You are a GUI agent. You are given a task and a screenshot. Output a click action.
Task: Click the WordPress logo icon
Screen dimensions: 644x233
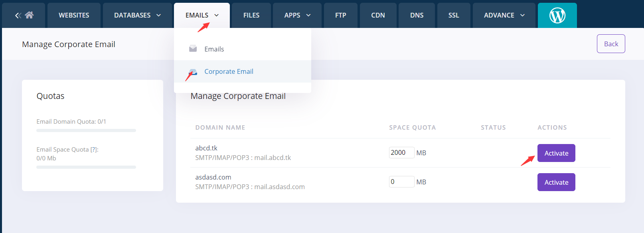(x=557, y=16)
